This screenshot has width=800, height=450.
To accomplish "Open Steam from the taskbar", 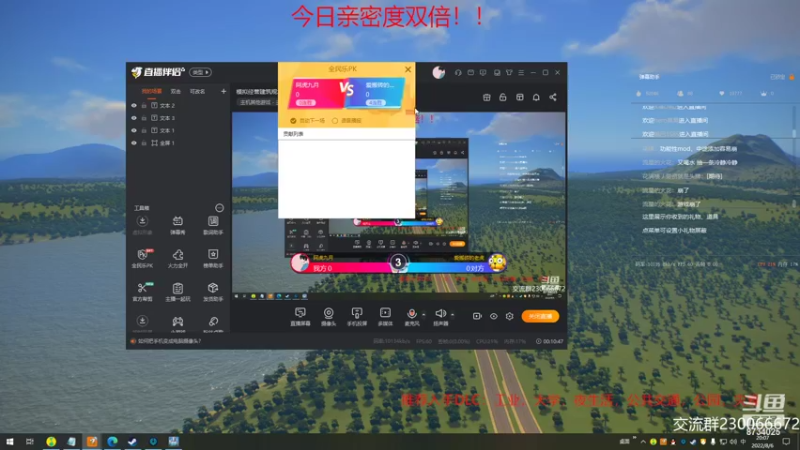I will point(133,441).
